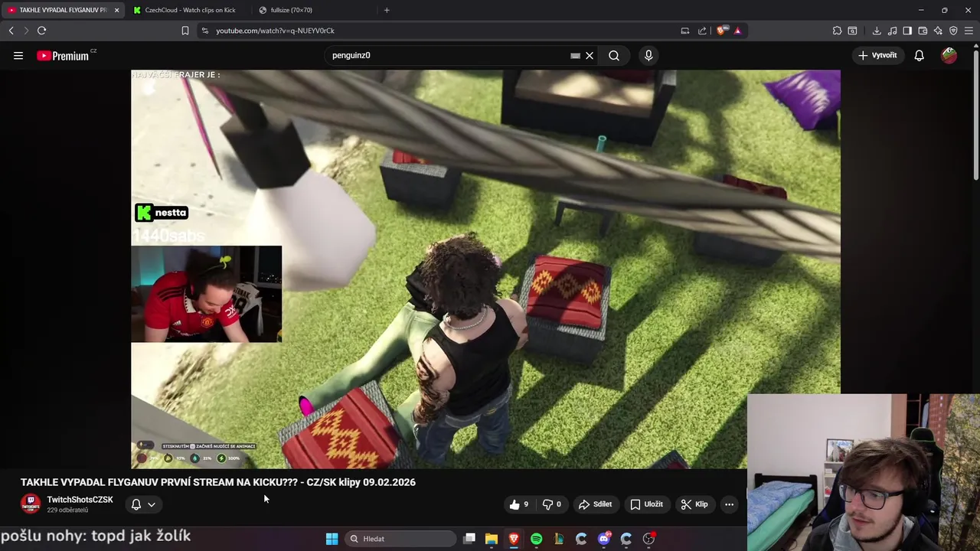Bookmark this page in address bar
Screen dimensions: 980x551
click(x=185, y=31)
